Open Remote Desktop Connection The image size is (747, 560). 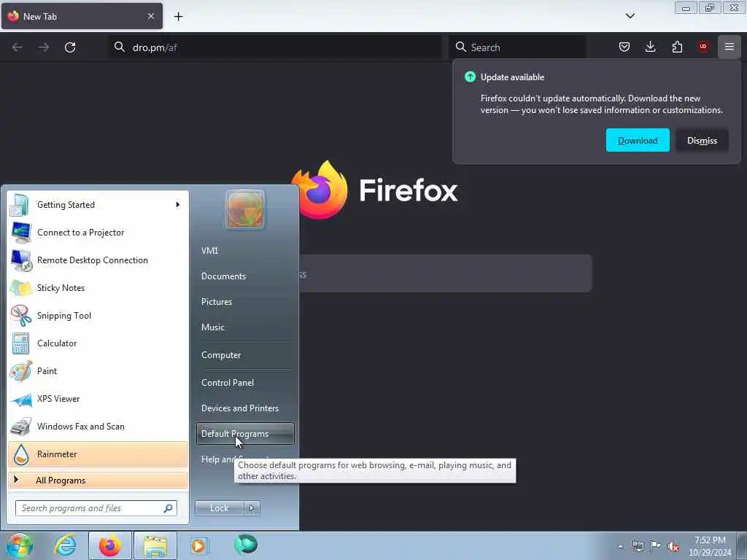(x=97, y=260)
